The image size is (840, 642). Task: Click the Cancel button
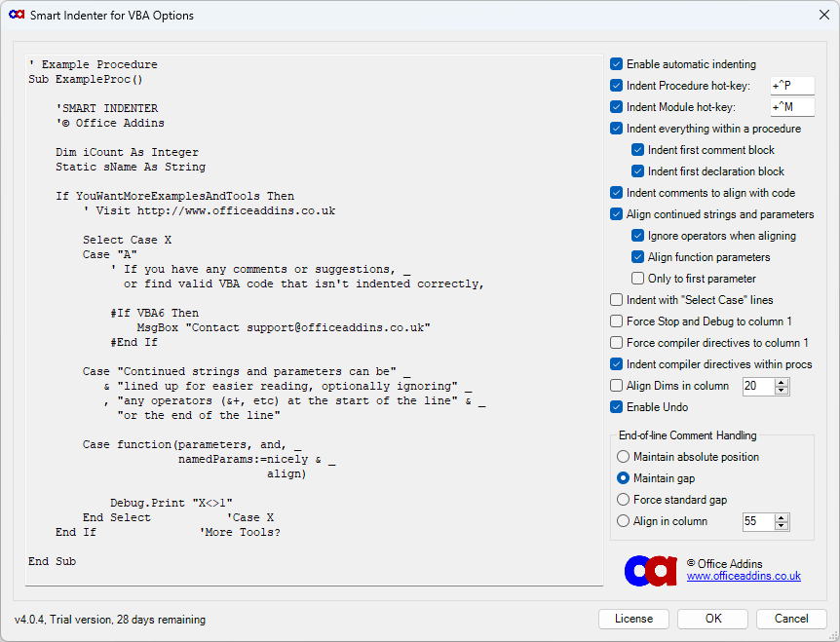pyautogui.click(x=791, y=619)
